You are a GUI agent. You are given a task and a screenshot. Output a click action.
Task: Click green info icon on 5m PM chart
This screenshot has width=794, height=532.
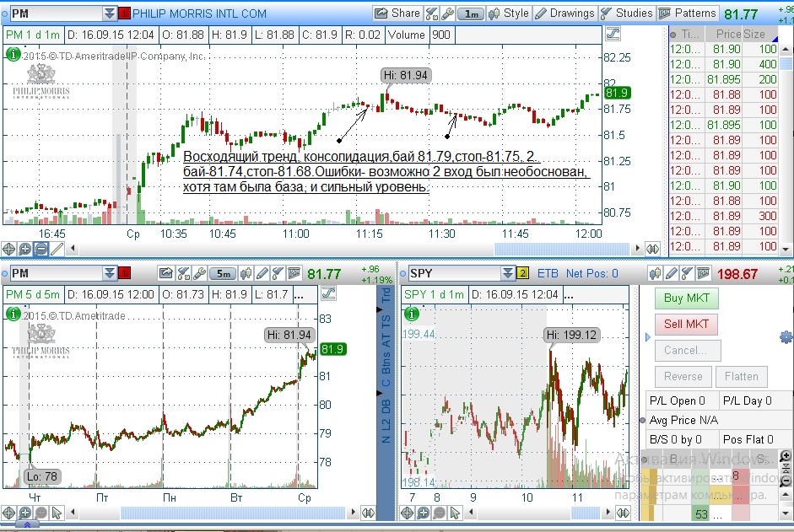(x=14, y=314)
